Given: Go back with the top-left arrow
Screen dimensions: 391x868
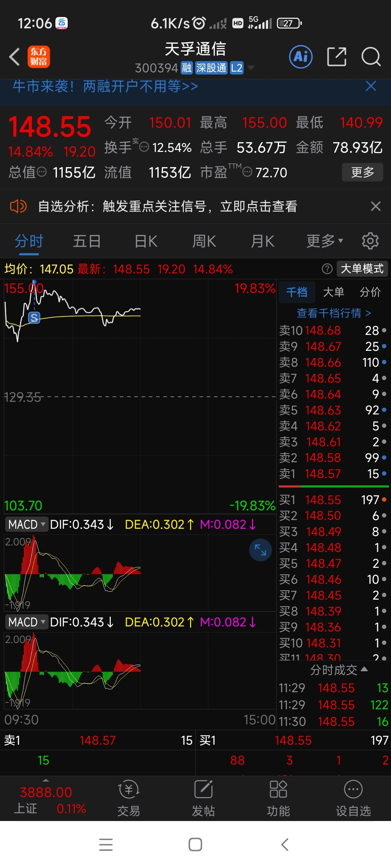Looking at the screenshot, I should click(x=14, y=57).
